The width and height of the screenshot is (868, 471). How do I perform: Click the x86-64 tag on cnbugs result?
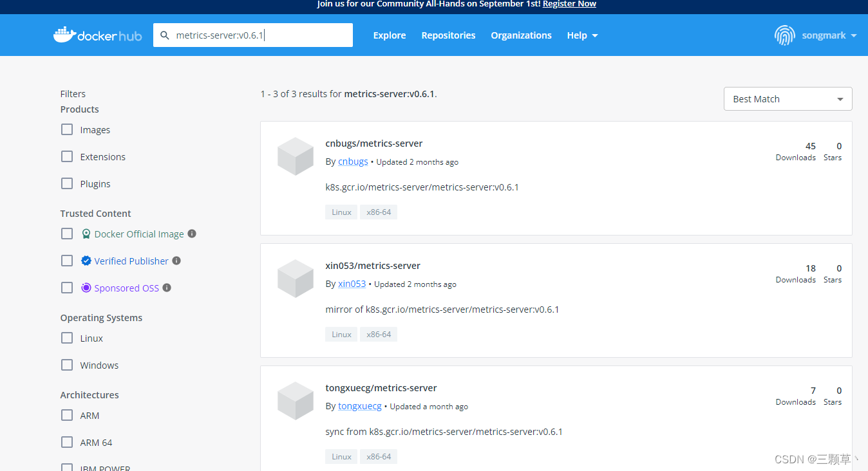[x=379, y=212]
